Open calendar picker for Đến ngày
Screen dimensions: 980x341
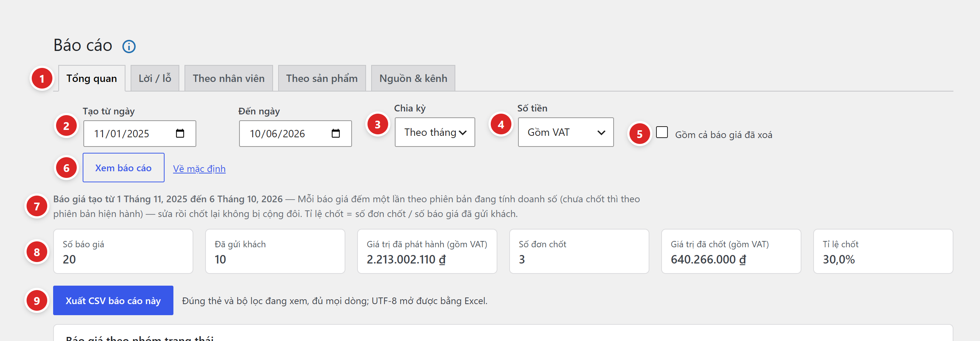(335, 133)
